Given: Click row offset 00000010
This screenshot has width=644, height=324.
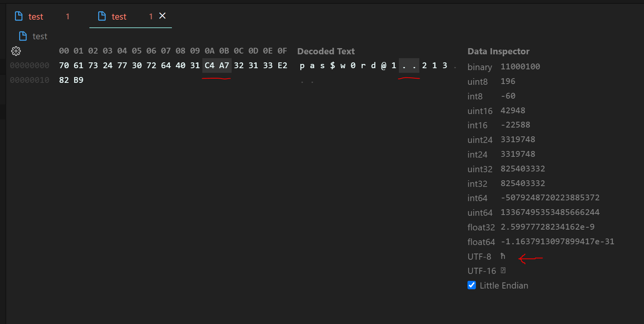Looking at the screenshot, I should coord(30,80).
